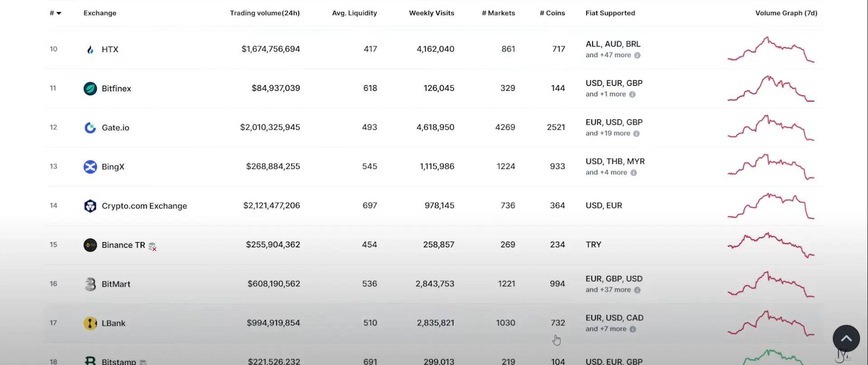Sort by Avg. Liquidity header
Screen dimensions: 868x365
click(x=354, y=13)
